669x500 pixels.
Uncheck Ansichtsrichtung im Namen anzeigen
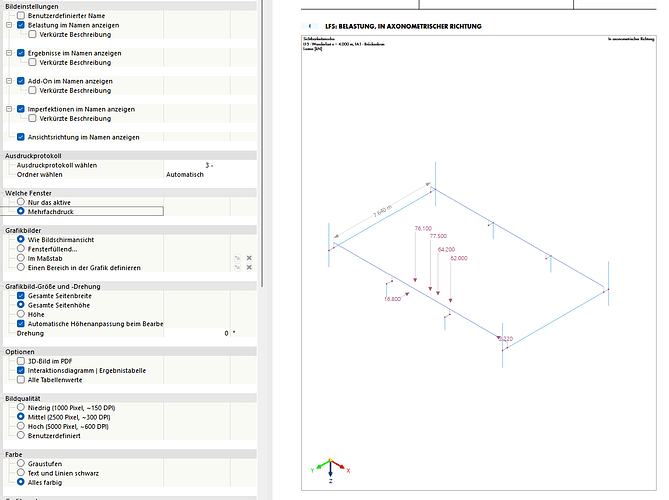21,137
